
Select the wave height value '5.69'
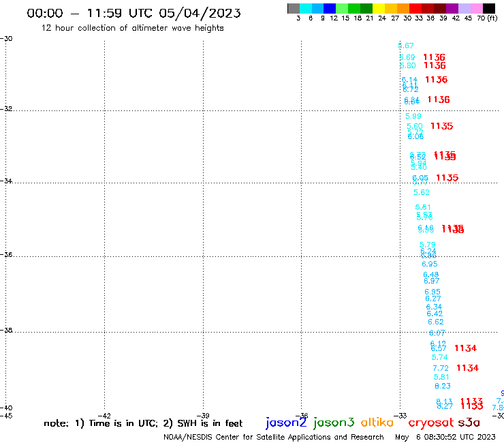click(x=407, y=57)
